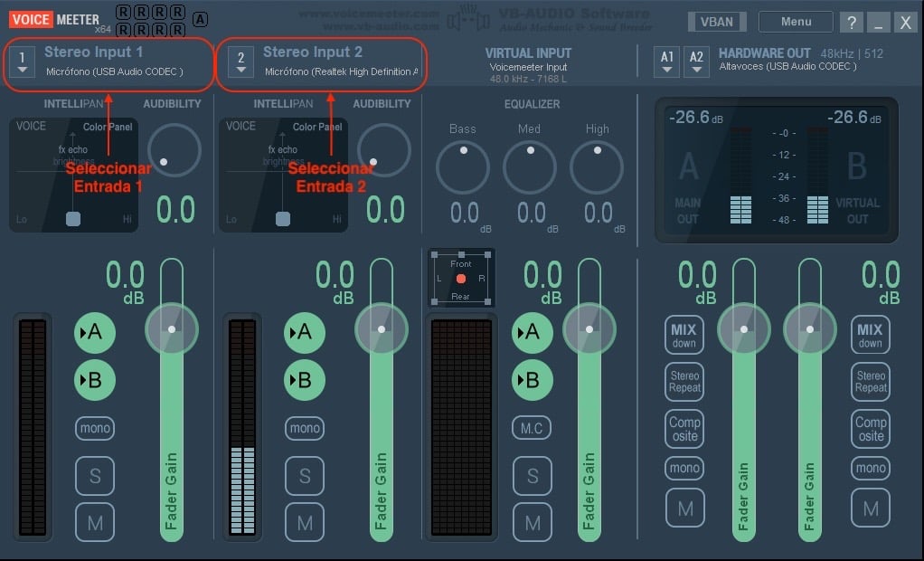Click the Virtual Out B level meter display

pyautogui.click(x=817, y=176)
